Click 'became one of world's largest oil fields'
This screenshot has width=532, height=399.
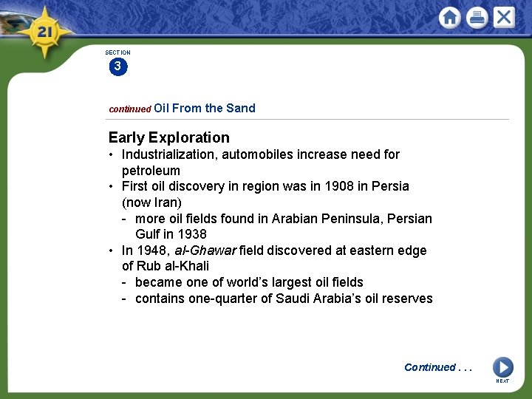[249, 282]
